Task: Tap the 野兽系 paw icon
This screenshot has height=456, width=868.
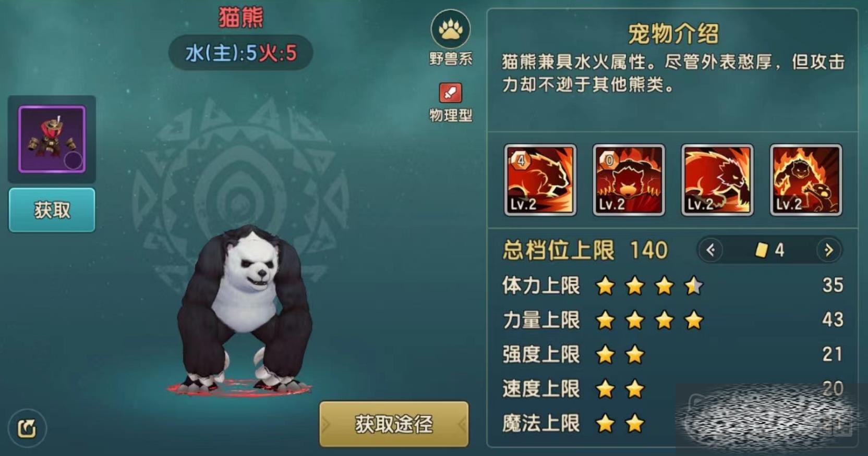Action: coord(450,29)
